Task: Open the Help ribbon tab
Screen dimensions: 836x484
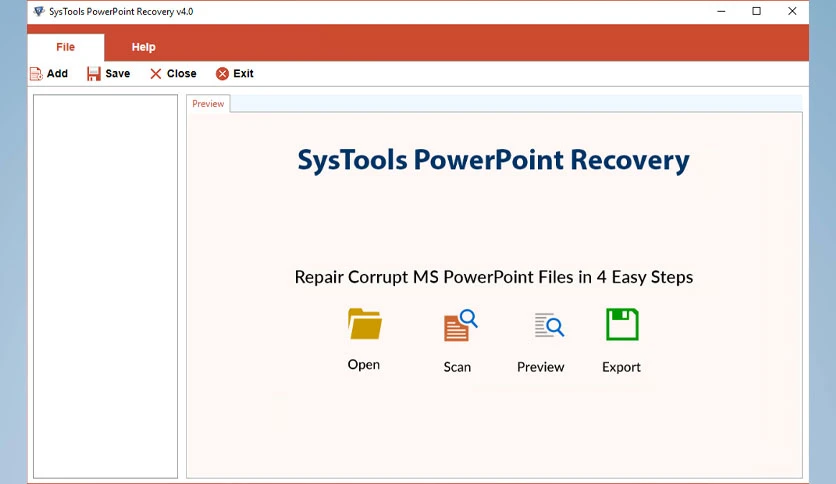Action: 143,47
